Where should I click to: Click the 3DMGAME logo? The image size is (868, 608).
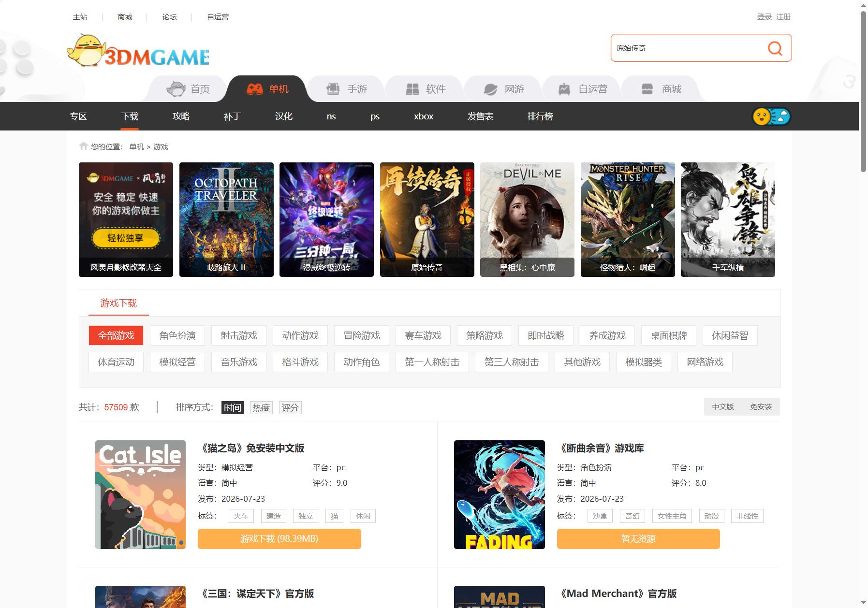(x=138, y=50)
